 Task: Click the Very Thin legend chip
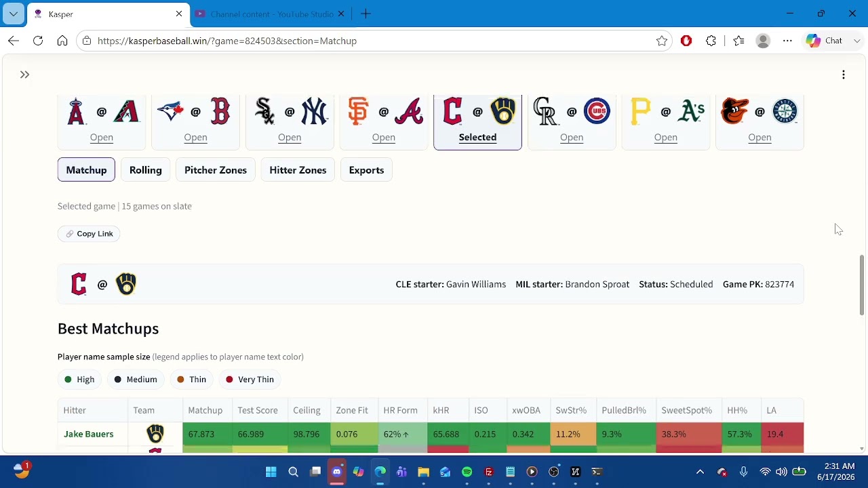[250, 380]
